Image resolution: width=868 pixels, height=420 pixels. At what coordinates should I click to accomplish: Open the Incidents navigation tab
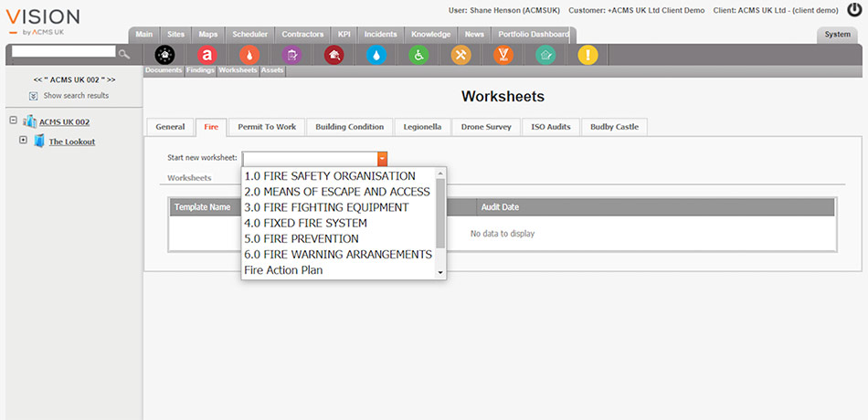380,35
